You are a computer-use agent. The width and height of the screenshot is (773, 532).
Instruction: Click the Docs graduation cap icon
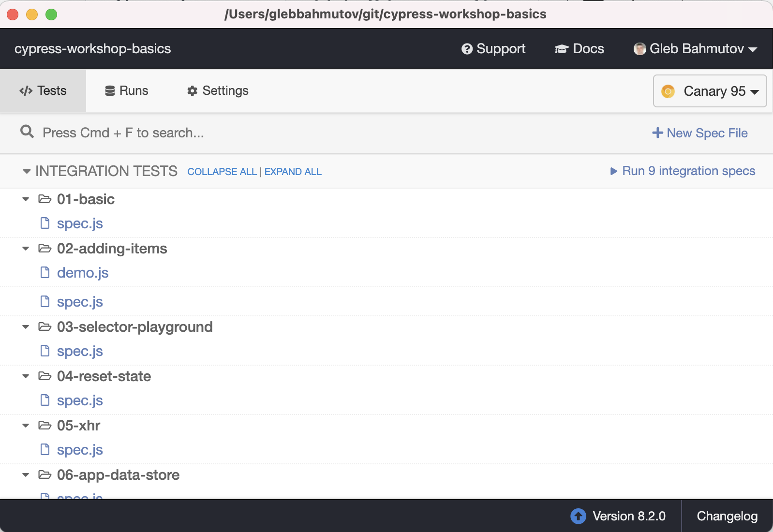562,49
